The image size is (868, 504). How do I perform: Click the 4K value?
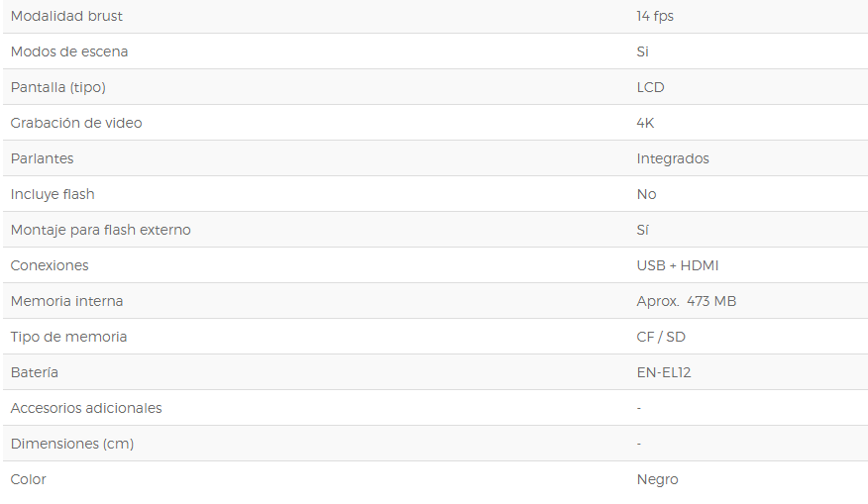click(645, 123)
